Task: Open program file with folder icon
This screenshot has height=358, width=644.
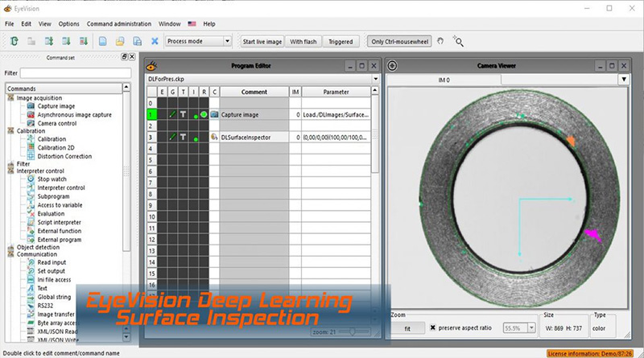Action: (119, 41)
